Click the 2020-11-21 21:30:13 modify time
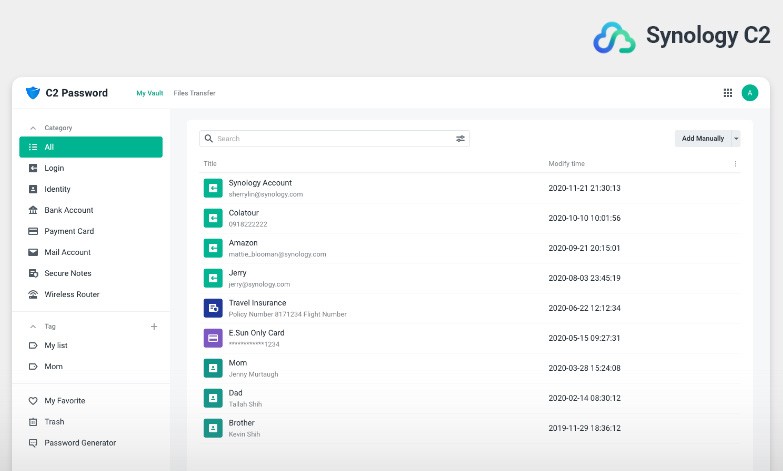This screenshot has width=783, height=471. coord(584,188)
